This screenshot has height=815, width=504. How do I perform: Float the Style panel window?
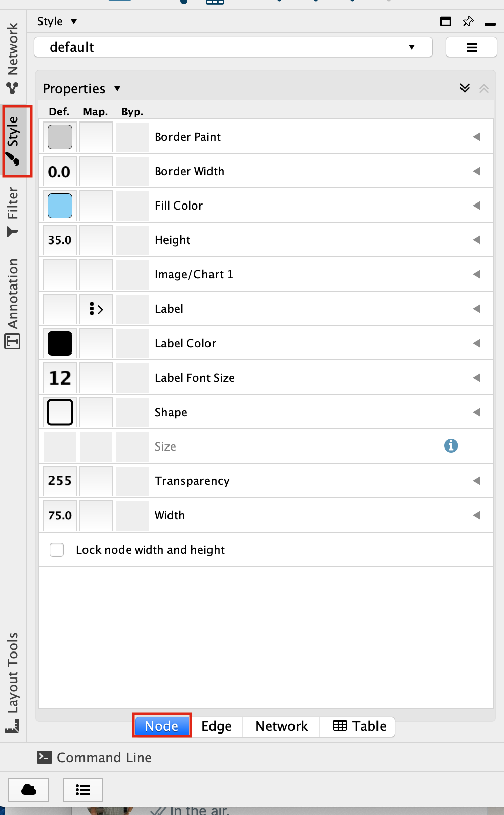(x=446, y=21)
